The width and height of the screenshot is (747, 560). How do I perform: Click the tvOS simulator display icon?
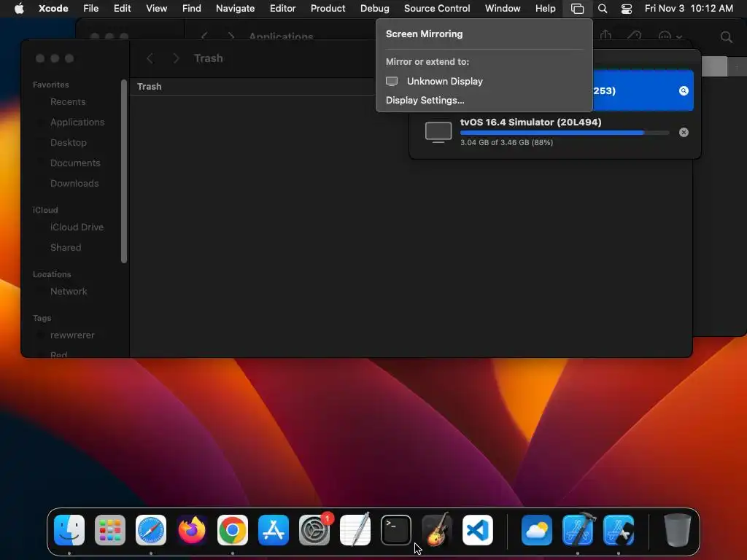click(438, 132)
